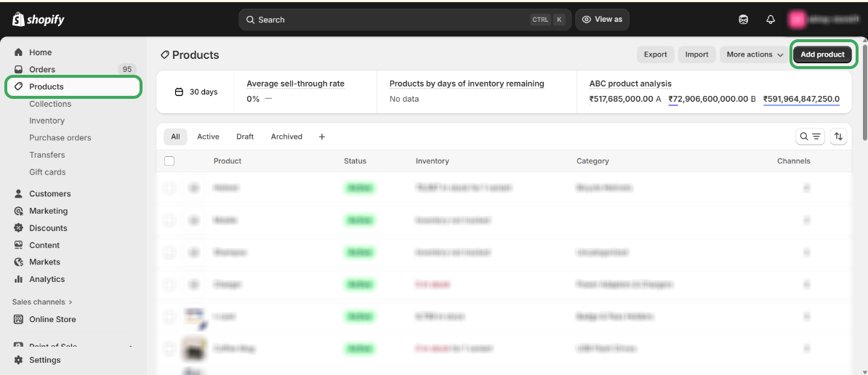Open the 30 days date range picker
868x375 pixels.
tap(196, 92)
